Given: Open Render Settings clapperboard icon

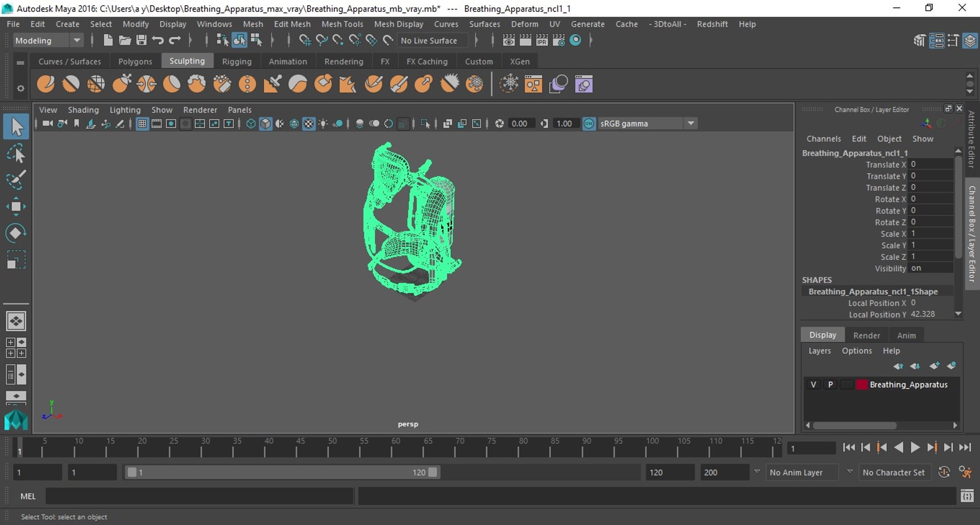Looking at the screenshot, I should click(x=558, y=40).
